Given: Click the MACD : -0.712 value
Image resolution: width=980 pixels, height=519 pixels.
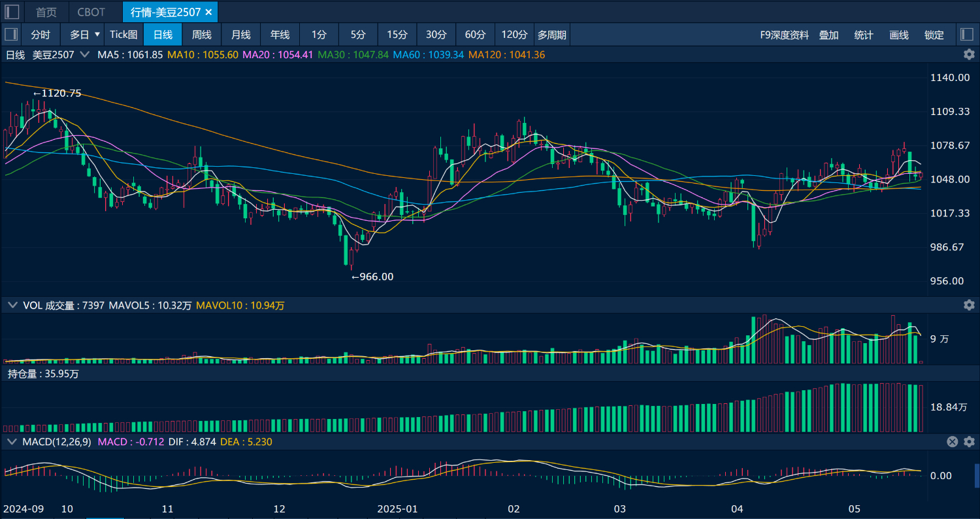Looking at the screenshot, I should pos(131,442).
